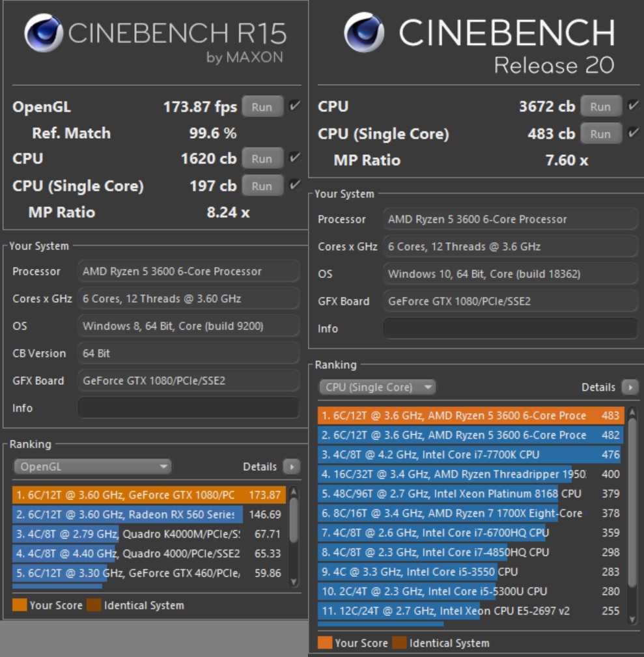The height and width of the screenshot is (657, 644).
Task: Select Ryzen 5 3600 row scoring 482
Action: (471, 435)
